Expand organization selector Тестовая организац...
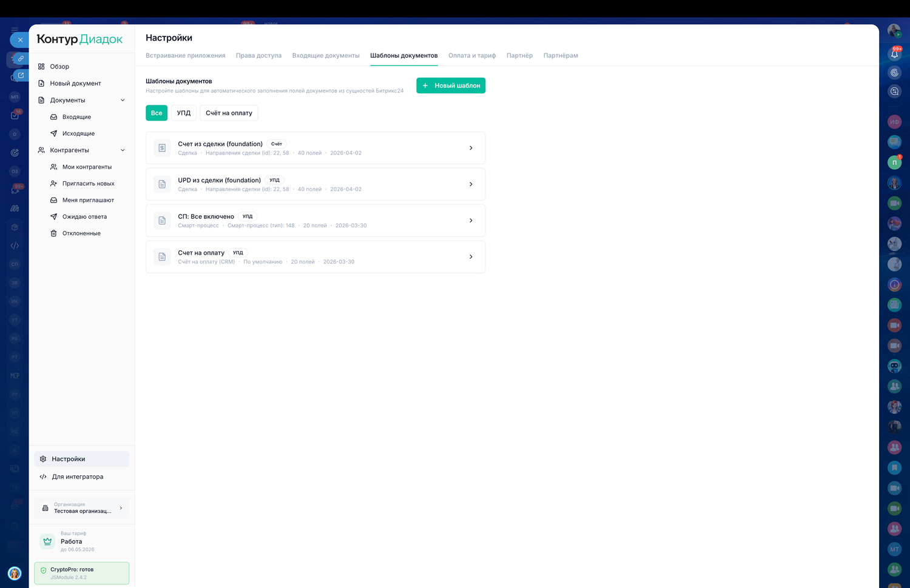Image resolution: width=910 pixels, height=588 pixels. 82,508
